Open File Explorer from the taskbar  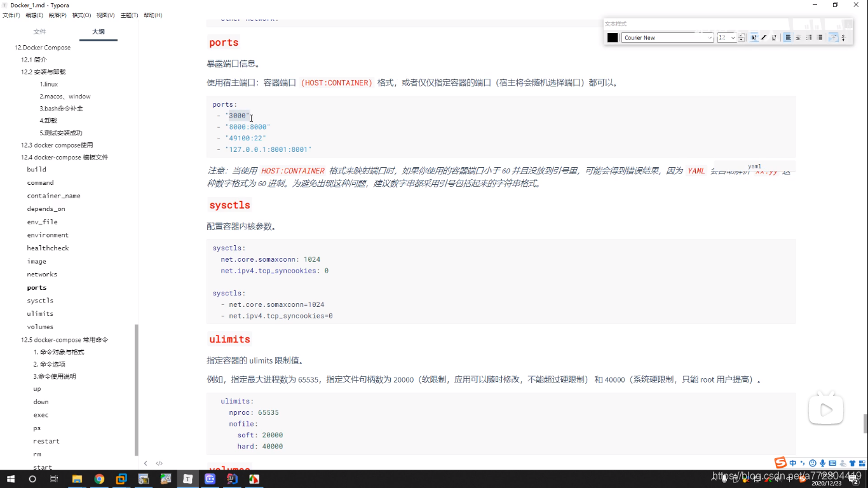pos(77,479)
